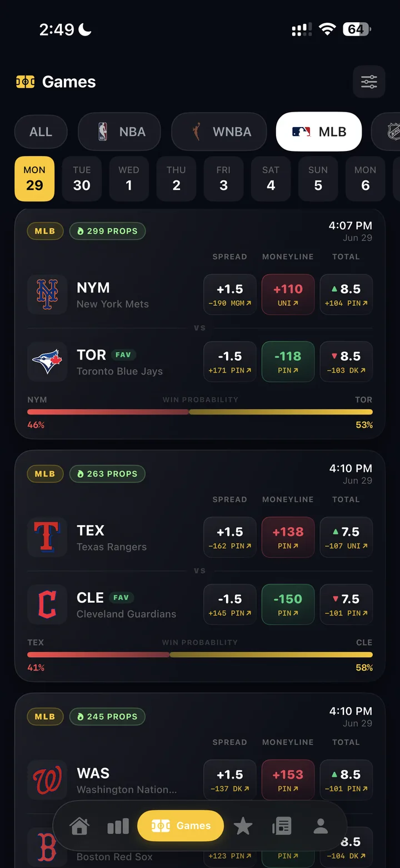
Task: Tap the home icon in bottom navigation
Action: tap(79, 826)
